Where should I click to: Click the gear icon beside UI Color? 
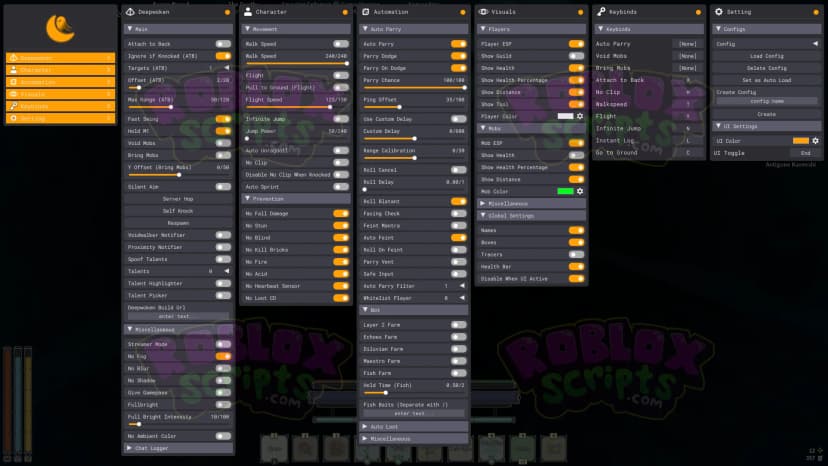click(815, 141)
